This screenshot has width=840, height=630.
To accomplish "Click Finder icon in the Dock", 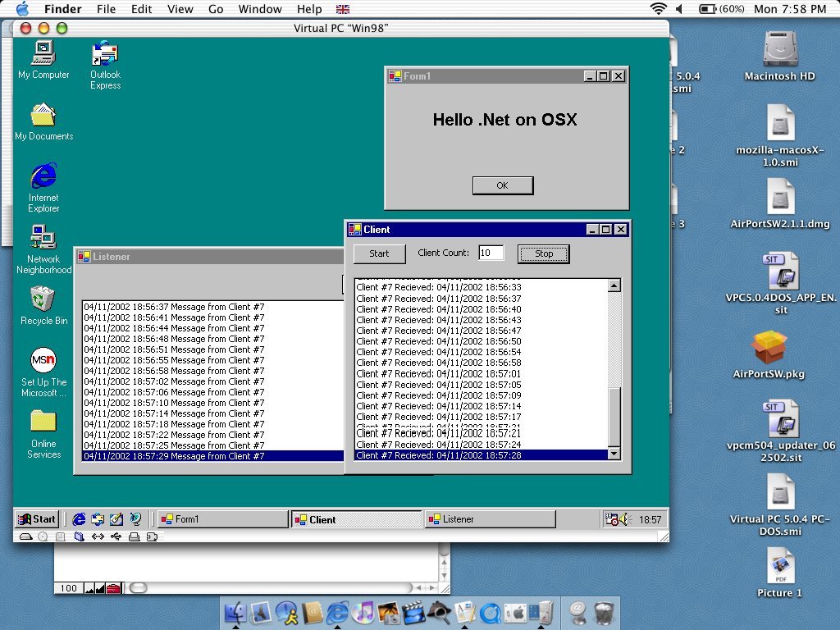I will pyautogui.click(x=235, y=612).
